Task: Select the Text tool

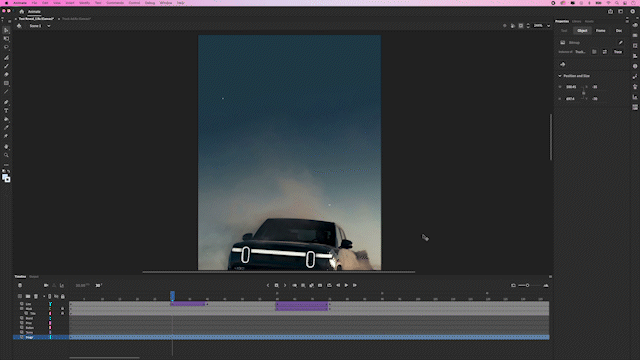Action: pyautogui.click(x=6, y=111)
